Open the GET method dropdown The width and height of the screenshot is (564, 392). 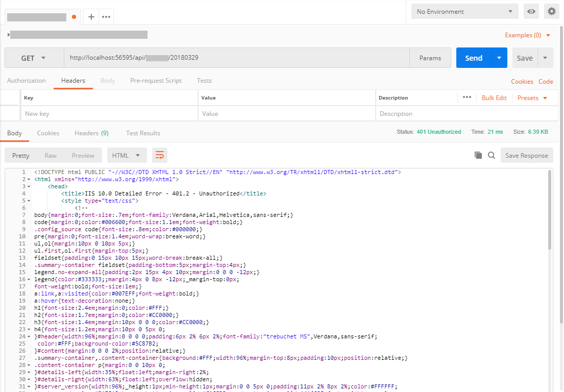[x=34, y=58]
